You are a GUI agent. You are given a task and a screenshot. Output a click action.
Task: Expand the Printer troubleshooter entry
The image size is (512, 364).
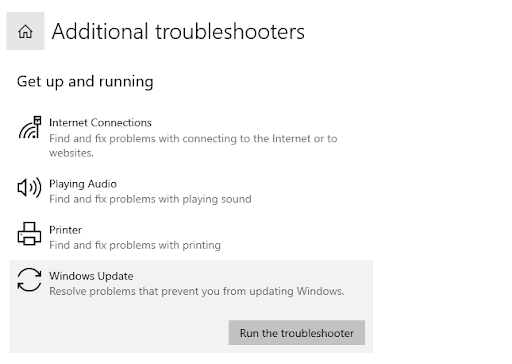[191, 237]
